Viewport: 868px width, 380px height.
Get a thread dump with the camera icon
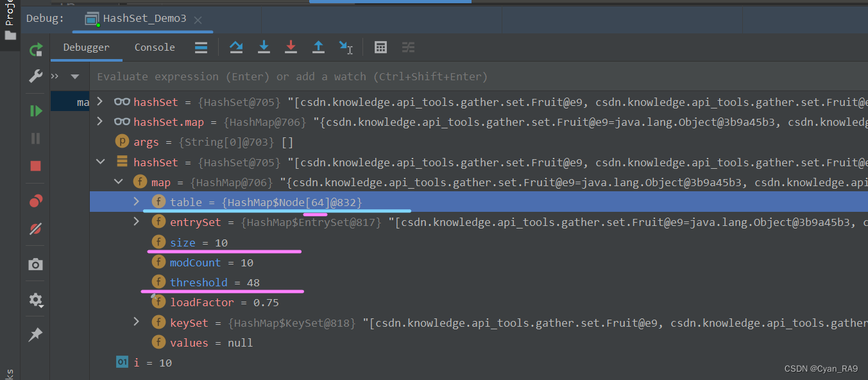36,264
